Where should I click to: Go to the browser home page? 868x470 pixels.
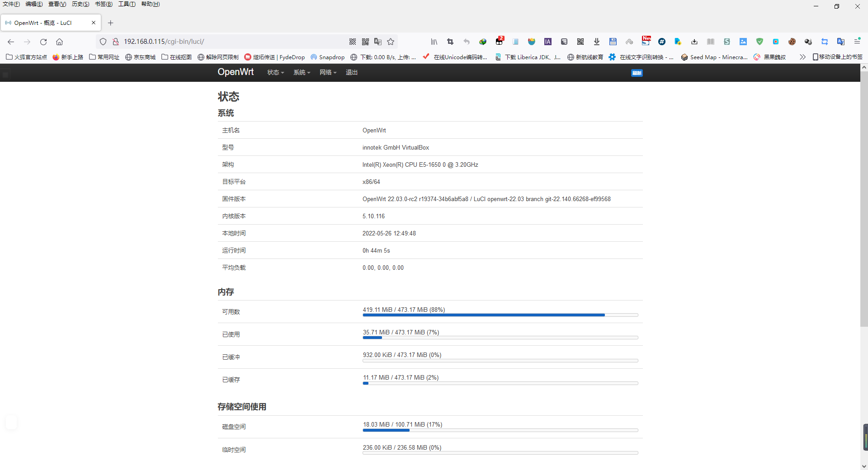point(59,42)
